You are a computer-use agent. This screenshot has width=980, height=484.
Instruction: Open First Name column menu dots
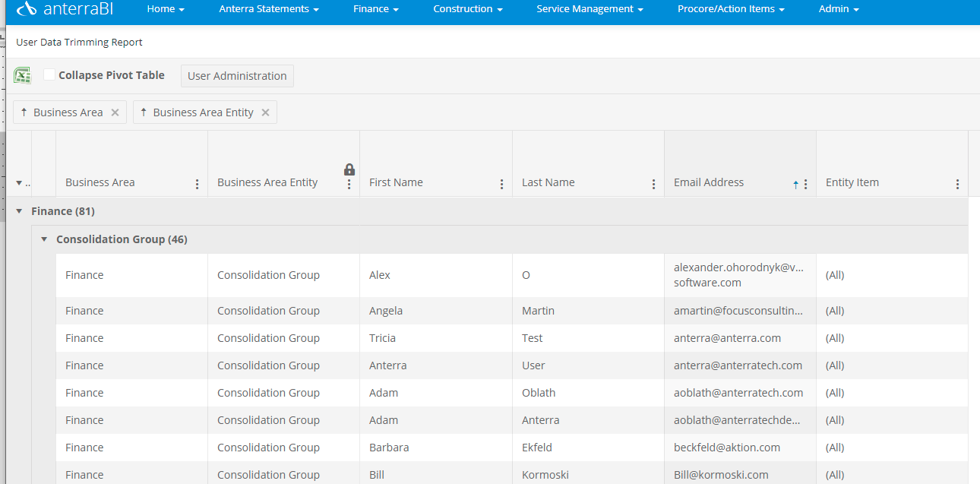[x=501, y=184]
